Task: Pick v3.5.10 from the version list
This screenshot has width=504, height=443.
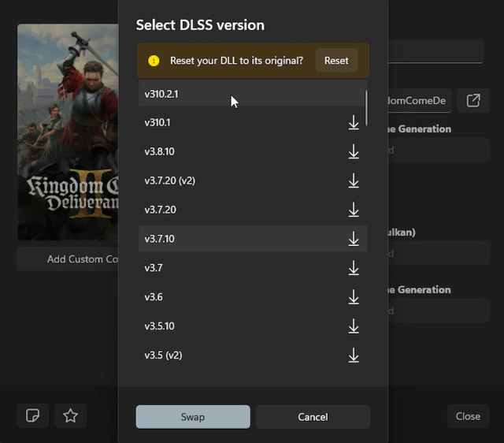Action: click(x=236, y=326)
